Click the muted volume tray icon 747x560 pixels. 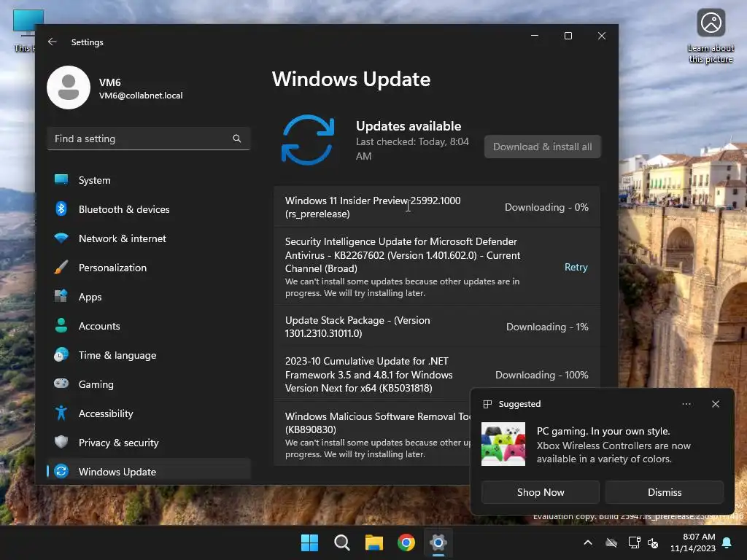click(x=653, y=542)
